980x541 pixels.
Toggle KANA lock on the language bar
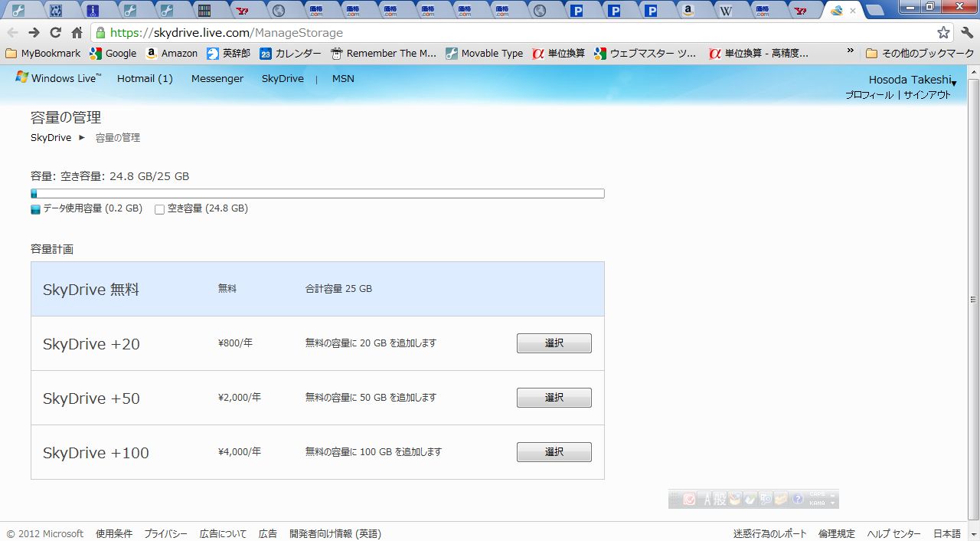coord(817,503)
